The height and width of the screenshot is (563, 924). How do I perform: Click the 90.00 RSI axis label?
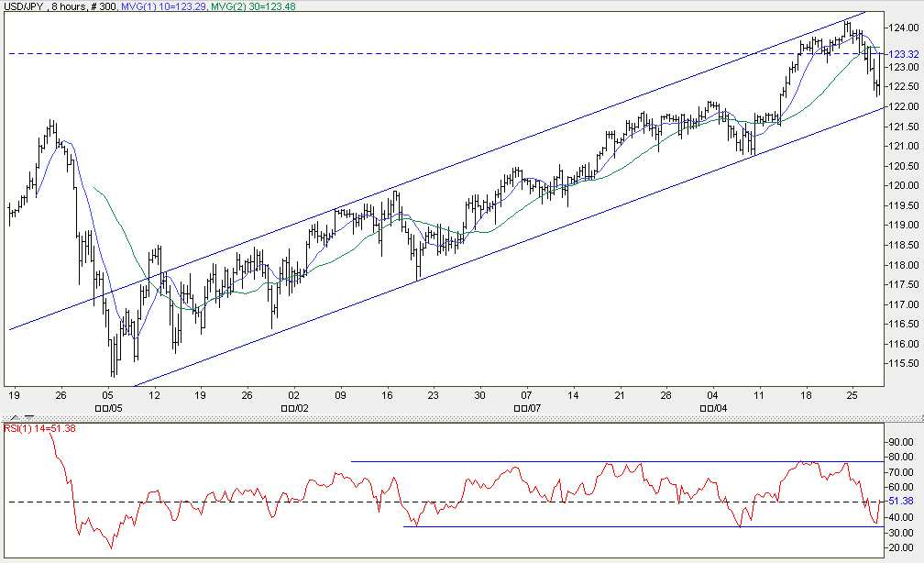tap(901, 442)
